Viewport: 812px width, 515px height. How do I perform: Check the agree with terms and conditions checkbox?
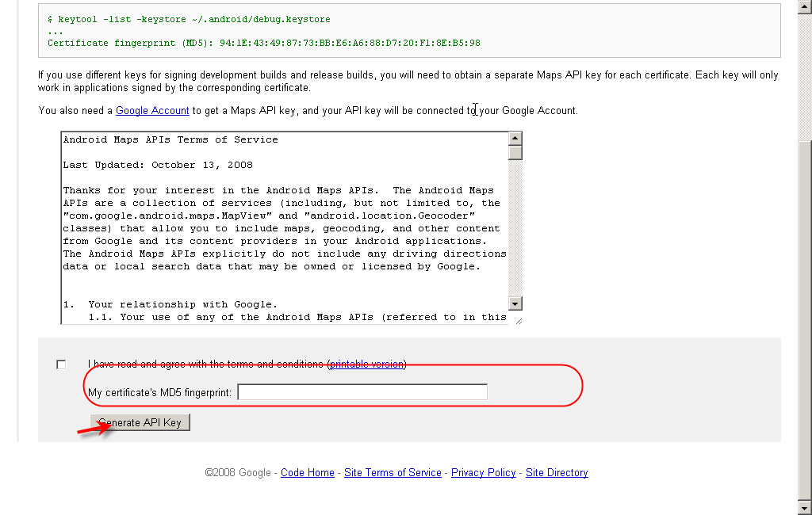pos(61,365)
